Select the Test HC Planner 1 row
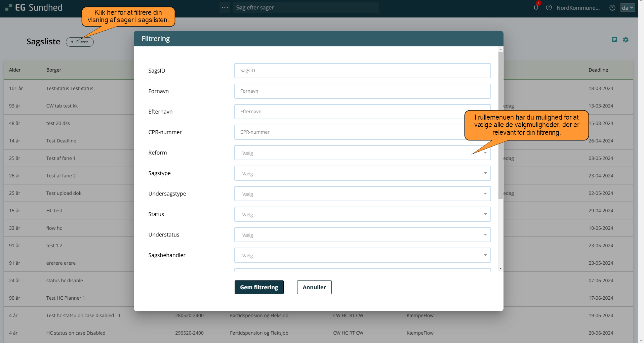The width and height of the screenshot is (644, 343). click(x=318, y=298)
